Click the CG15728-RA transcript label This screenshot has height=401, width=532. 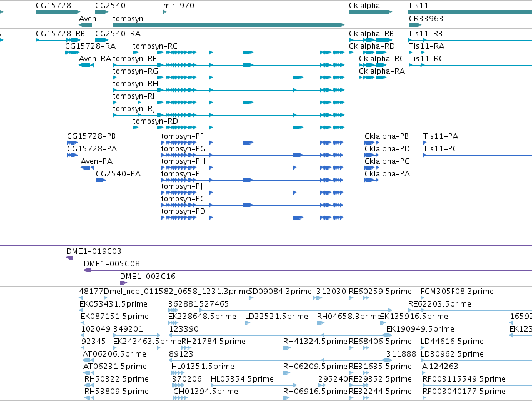pos(90,46)
